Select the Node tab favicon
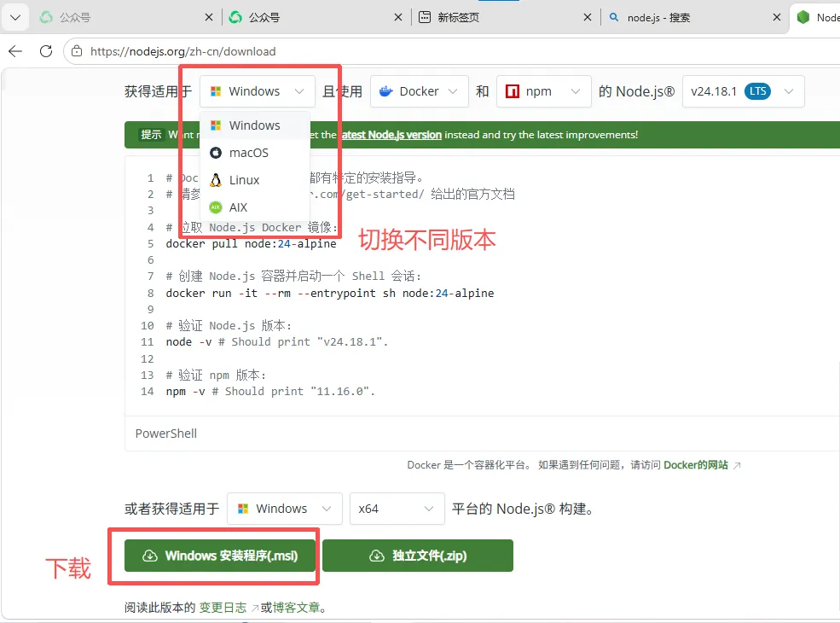The width and height of the screenshot is (840, 623). click(x=803, y=17)
